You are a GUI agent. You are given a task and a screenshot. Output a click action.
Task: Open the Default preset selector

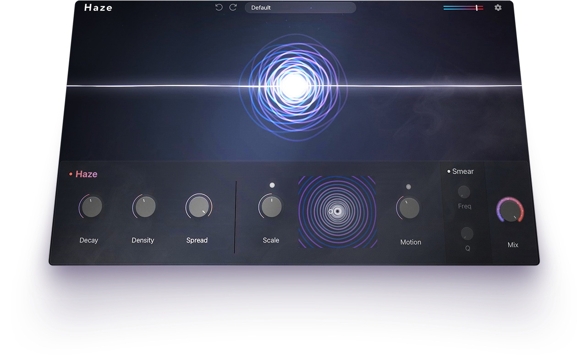(300, 8)
